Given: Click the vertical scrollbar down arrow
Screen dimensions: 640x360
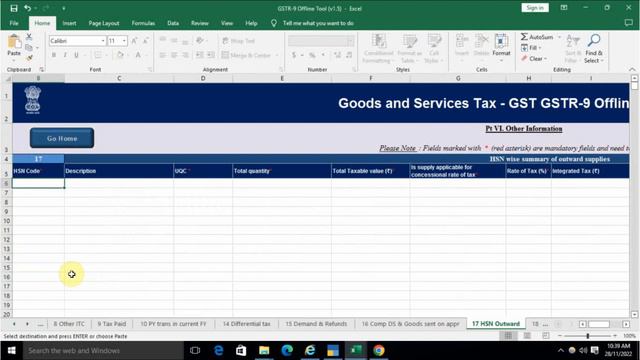Looking at the screenshot, I should (634, 314).
